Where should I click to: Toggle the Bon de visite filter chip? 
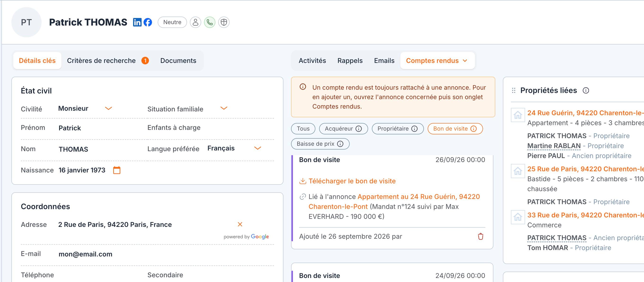click(x=455, y=129)
